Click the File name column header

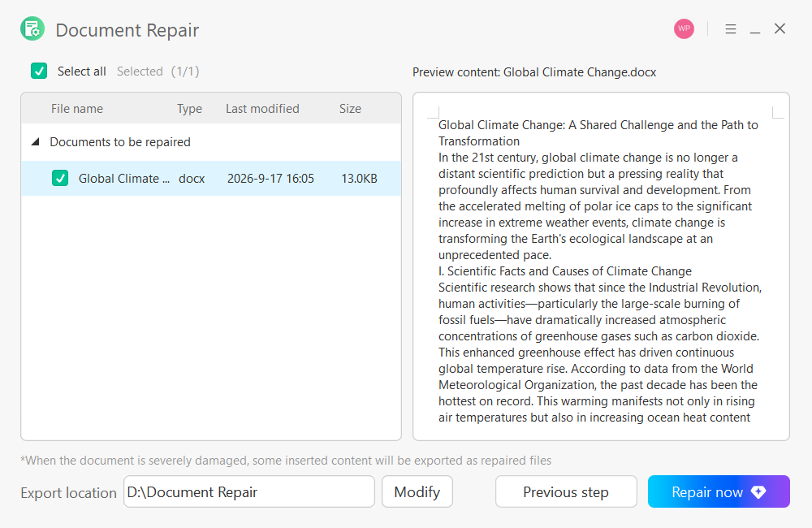(x=77, y=109)
